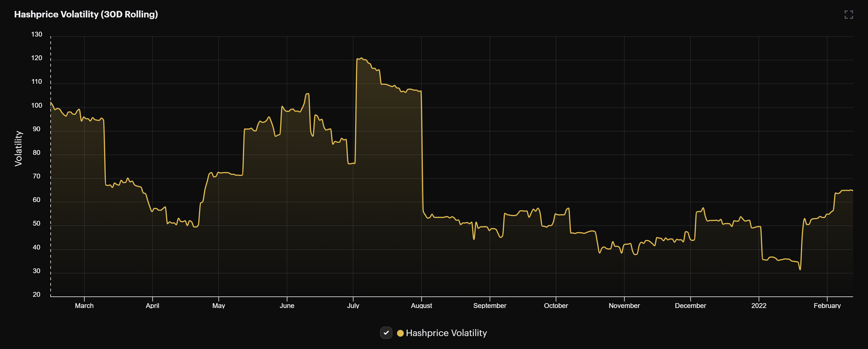Click the yellow legend dot
The height and width of the screenshot is (349, 868).
pos(401,333)
